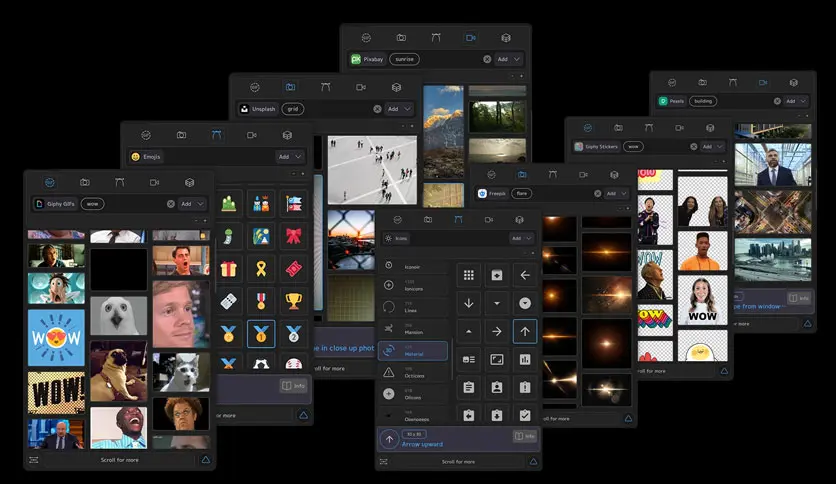The width and height of the screenshot is (836, 484).
Task: Clear the 'grid' search in Unsplash panel
Action: (x=377, y=109)
